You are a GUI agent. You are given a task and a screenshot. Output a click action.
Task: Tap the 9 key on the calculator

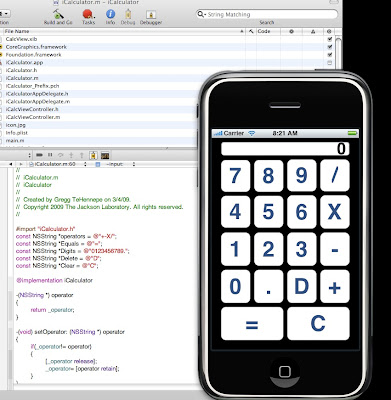[301, 175]
